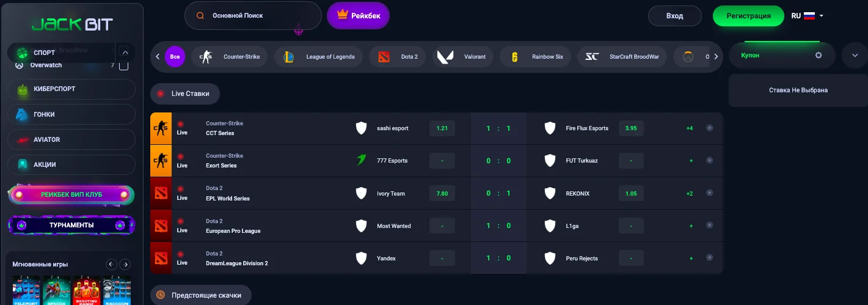Open the Киберспорт menu item
The width and height of the screenshot is (868, 305).
(72, 89)
